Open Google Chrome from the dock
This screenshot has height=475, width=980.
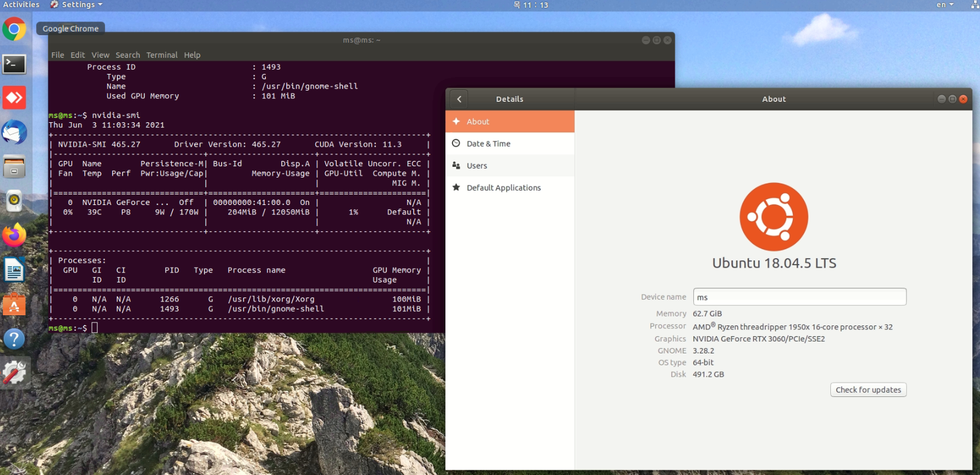coord(14,29)
